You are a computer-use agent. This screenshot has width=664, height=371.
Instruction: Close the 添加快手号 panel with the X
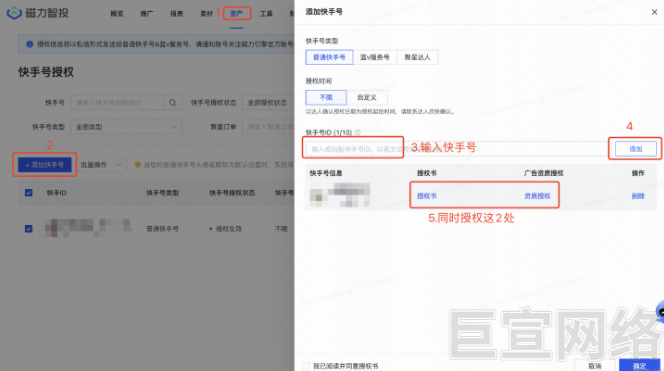(654, 12)
